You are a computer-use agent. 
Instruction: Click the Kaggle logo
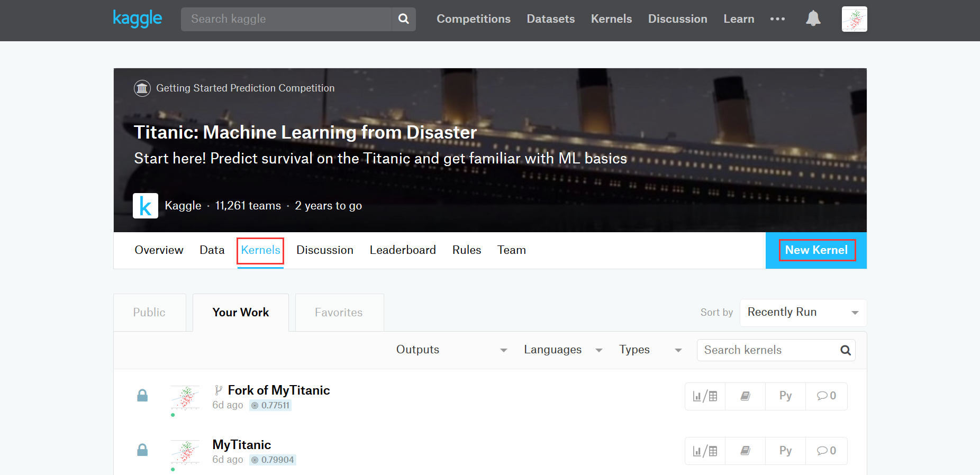click(x=137, y=19)
